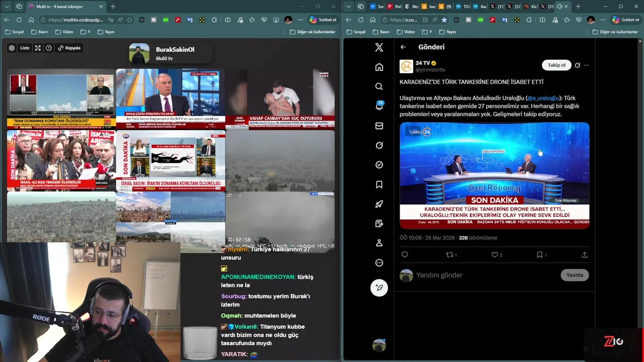Viewport: 644px width, 362px height.
Task: Open More circle icon in X sidebar
Action: (x=379, y=262)
